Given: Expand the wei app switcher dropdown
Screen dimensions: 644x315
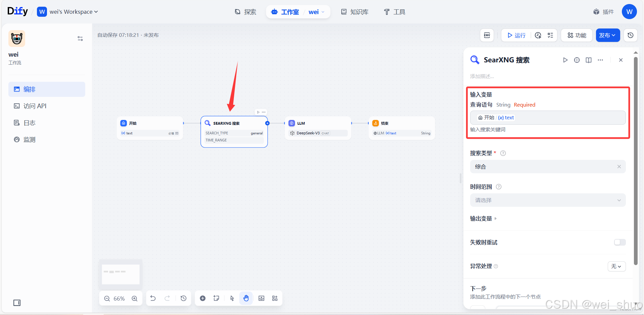Looking at the screenshot, I should coord(316,12).
